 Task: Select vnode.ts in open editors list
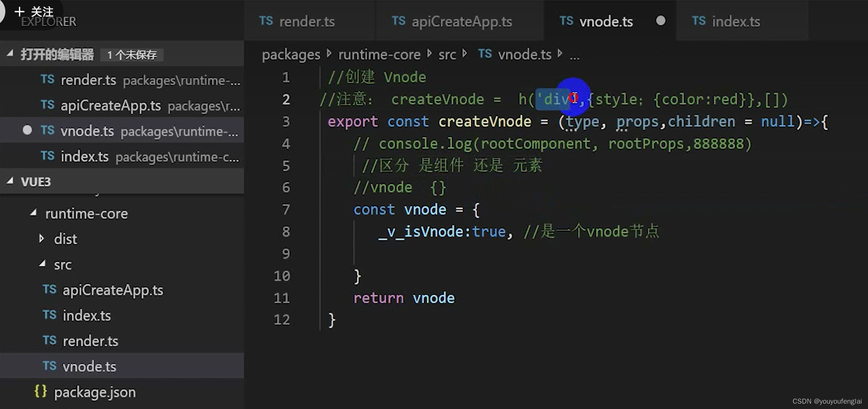(x=122, y=130)
